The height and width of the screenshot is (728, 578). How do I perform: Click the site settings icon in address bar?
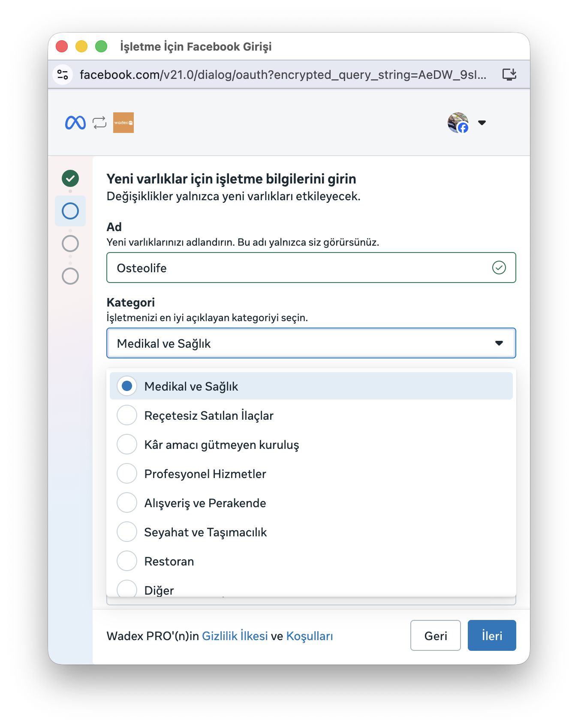[63, 75]
